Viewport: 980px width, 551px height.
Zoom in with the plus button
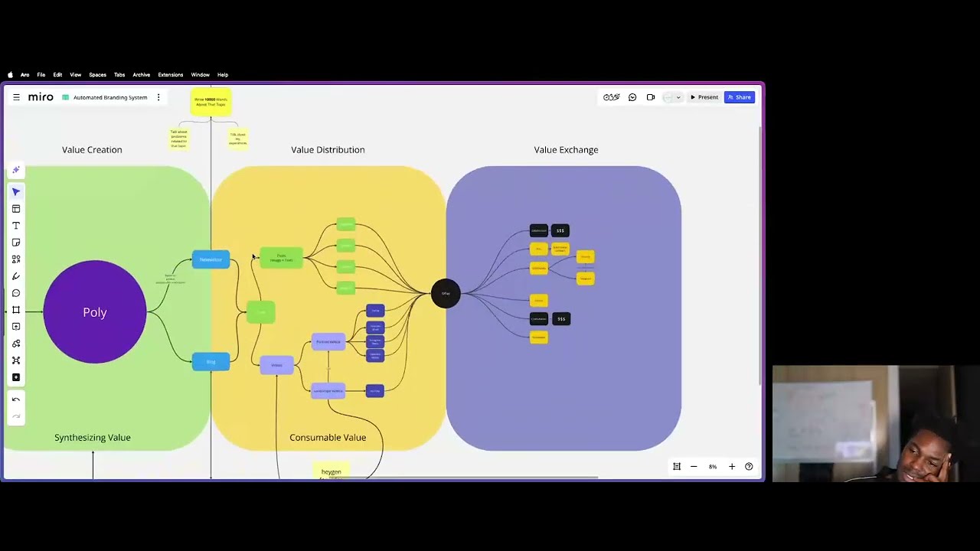click(x=732, y=467)
